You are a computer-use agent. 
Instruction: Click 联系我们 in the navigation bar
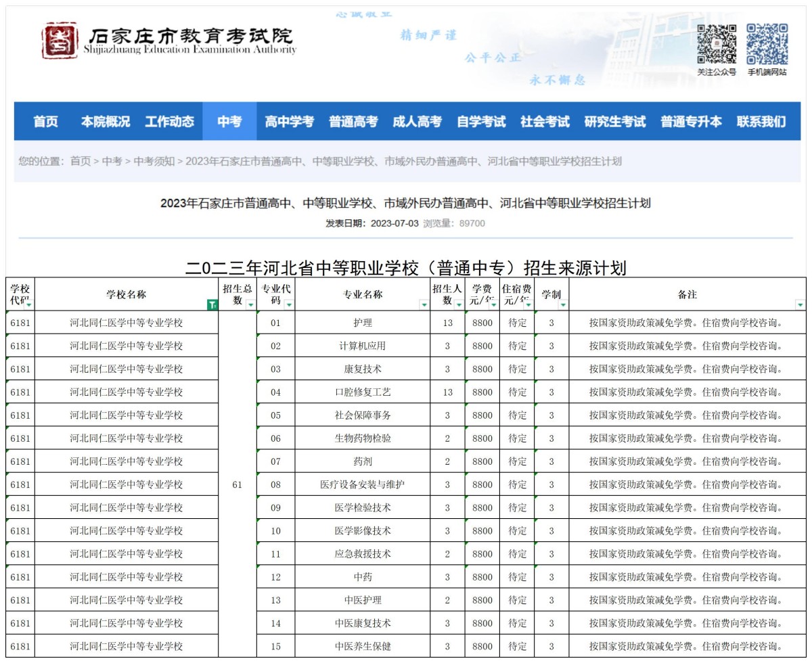tap(761, 122)
